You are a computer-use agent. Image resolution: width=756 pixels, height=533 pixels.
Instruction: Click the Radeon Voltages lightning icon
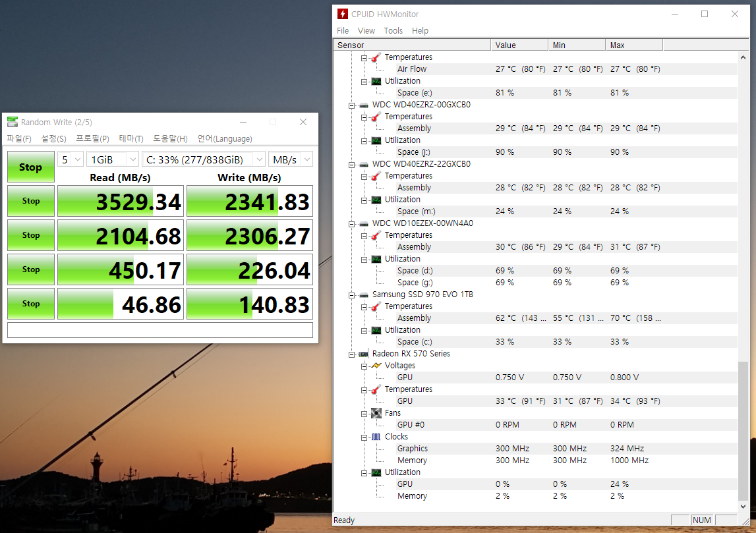376,366
